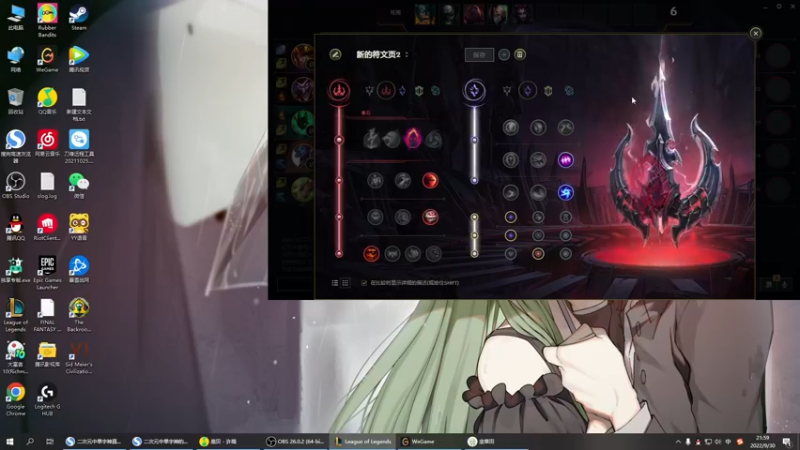Select the Waterwalking secondary rune
This screenshot has height=450, width=800.
pyautogui.click(x=538, y=192)
